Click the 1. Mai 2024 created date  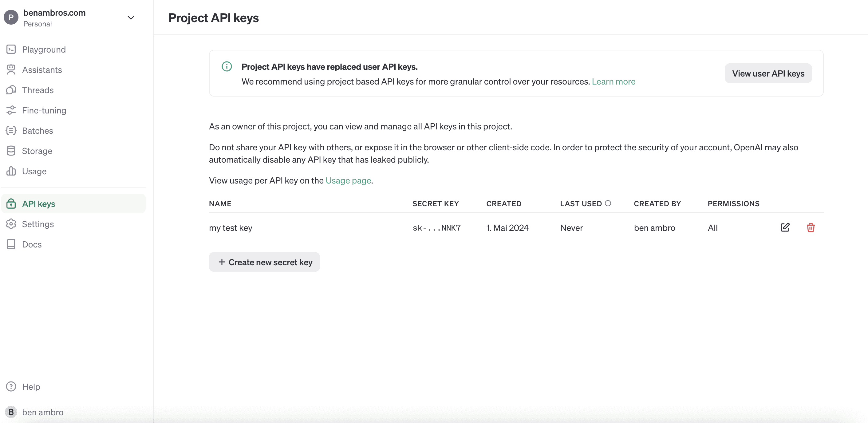click(507, 227)
